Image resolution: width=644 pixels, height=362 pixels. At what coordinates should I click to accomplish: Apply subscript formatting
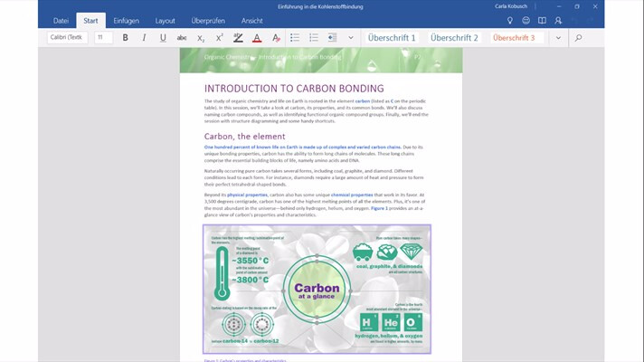[201, 38]
